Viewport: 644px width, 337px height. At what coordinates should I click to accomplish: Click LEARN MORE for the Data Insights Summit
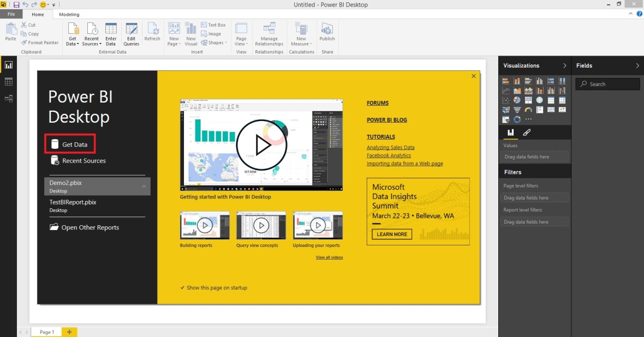coord(391,234)
